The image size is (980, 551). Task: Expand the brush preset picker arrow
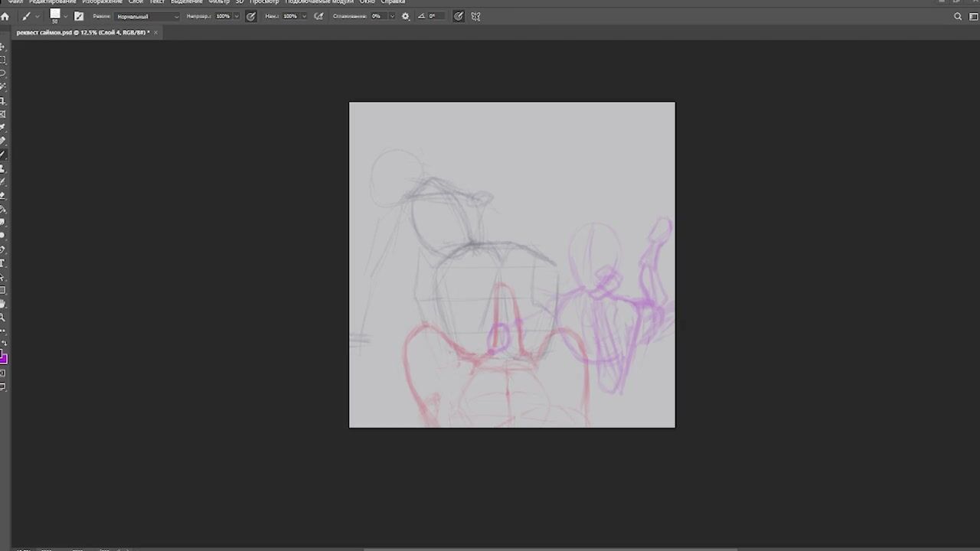click(65, 16)
